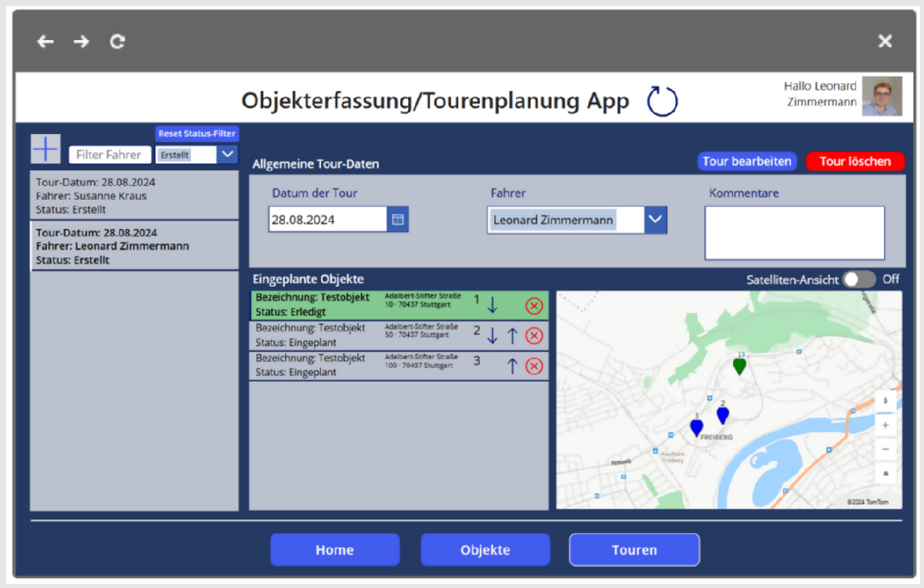Viewport: 924px width, 588px height.
Task: Click Tour bearbeiten button
Action: pyautogui.click(x=746, y=161)
